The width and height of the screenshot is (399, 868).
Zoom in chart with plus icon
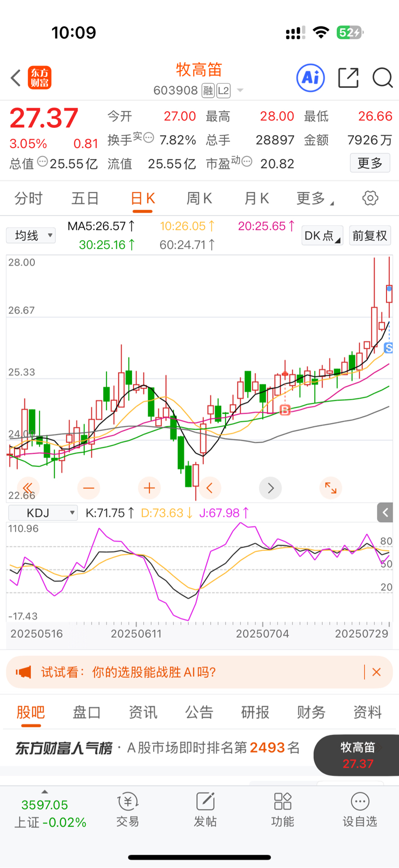click(x=150, y=488)
